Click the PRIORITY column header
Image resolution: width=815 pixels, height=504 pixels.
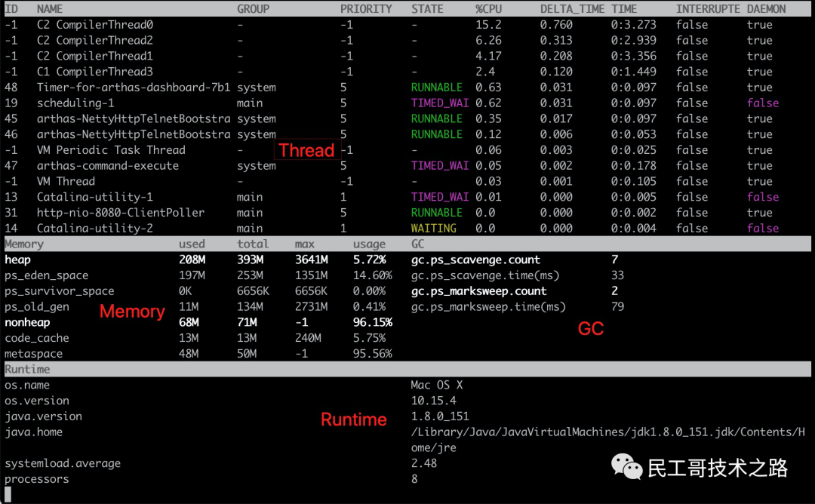pyautogui.click(x=366, y=9)
